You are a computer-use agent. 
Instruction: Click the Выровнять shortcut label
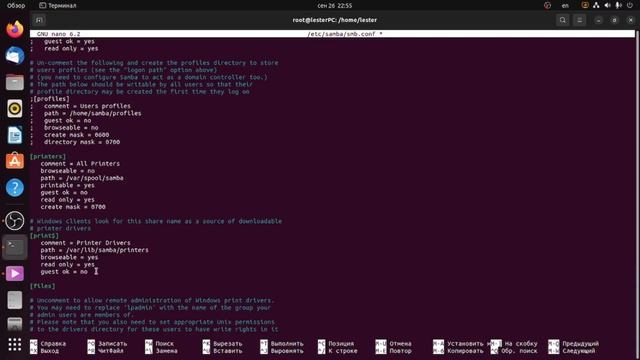pos(287,351)
